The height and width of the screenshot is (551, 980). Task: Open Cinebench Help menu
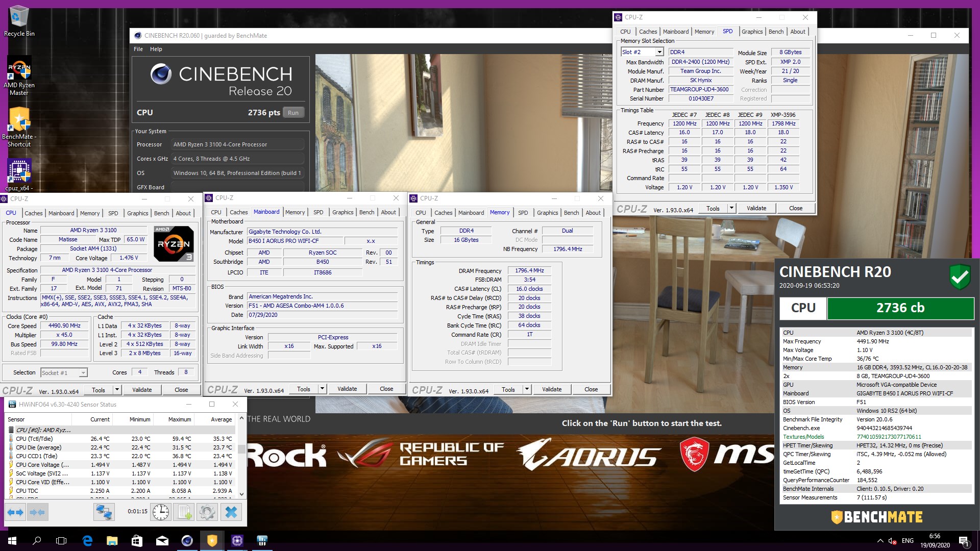[156, 49]
